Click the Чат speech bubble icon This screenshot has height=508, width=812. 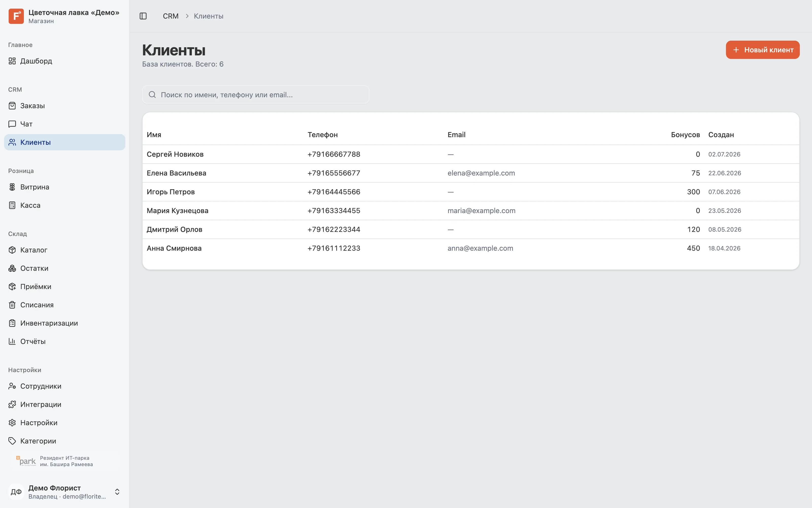click(12, 124)
